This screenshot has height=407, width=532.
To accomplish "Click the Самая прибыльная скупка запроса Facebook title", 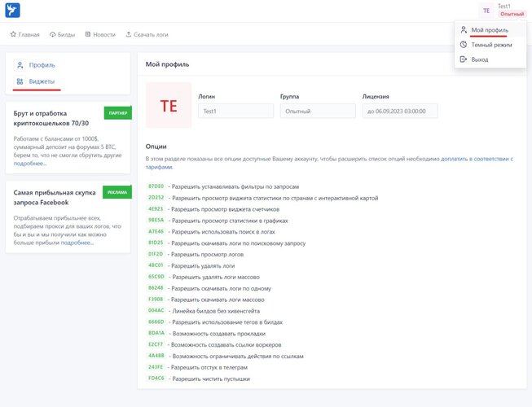I will tap(55, 198).
